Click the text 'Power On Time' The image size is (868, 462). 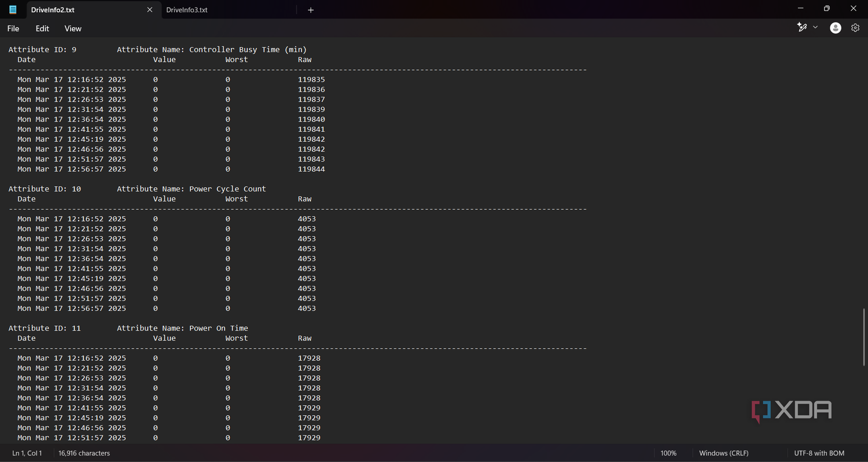click(219, 328)
